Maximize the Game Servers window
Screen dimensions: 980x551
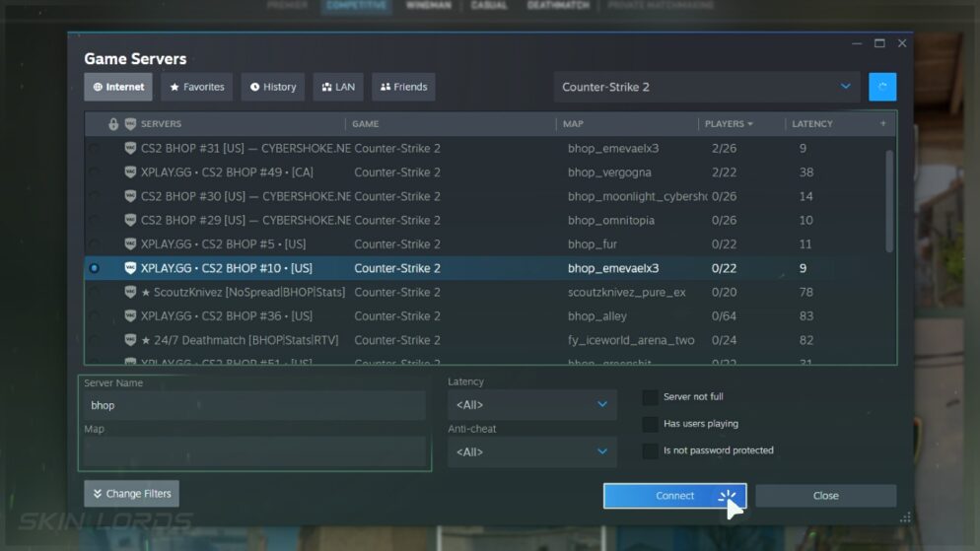tap(879, 43)
